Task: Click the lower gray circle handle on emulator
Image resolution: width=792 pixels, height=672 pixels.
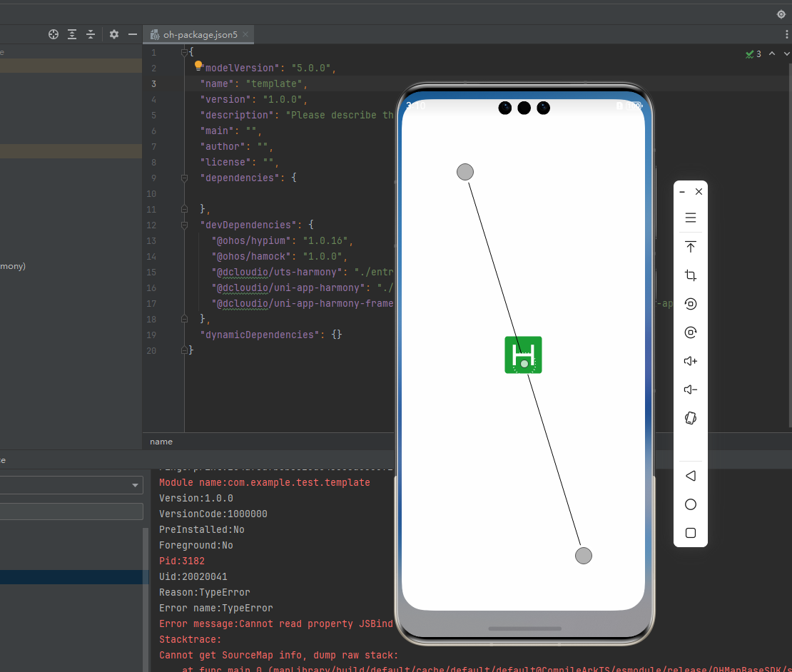Action: point(584,556)
